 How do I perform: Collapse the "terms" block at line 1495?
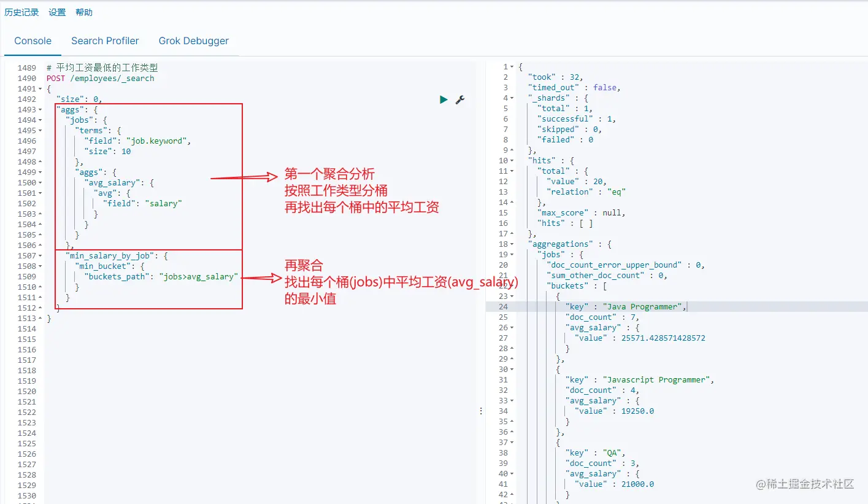(40, 131)
